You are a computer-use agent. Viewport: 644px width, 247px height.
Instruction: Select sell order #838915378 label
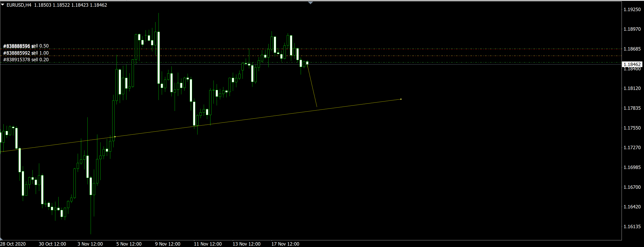pos(26,60)
